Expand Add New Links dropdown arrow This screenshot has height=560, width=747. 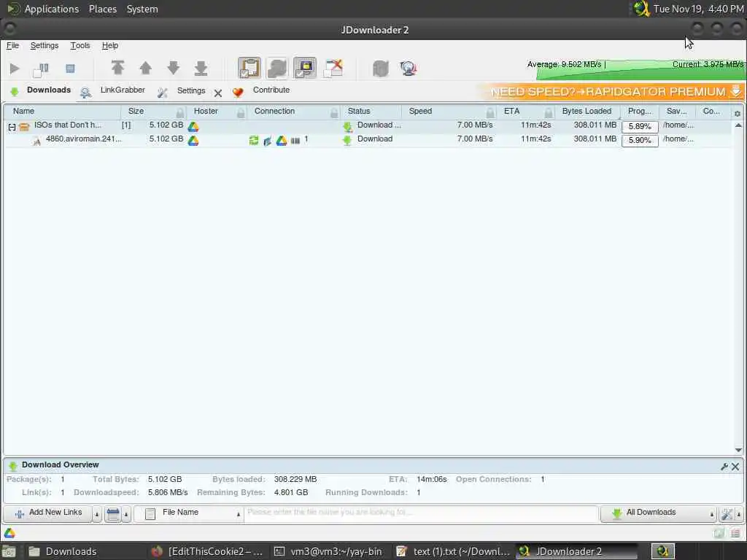coord(97,514)
